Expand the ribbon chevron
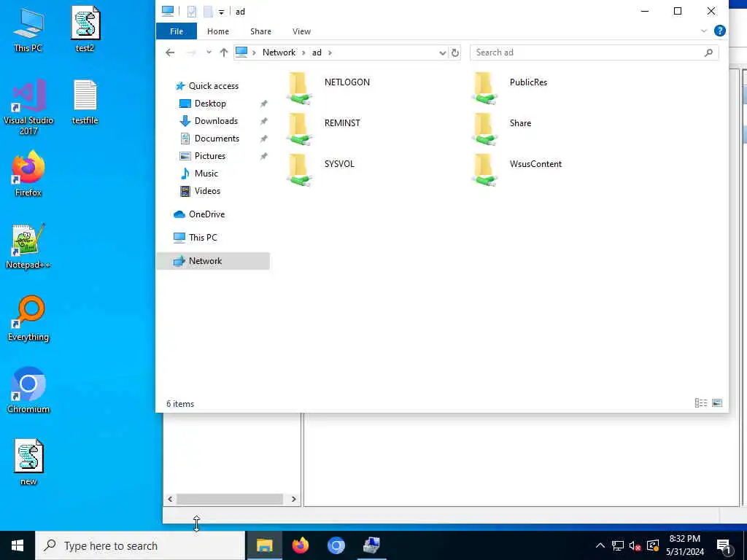 click(x=704, y=31)
